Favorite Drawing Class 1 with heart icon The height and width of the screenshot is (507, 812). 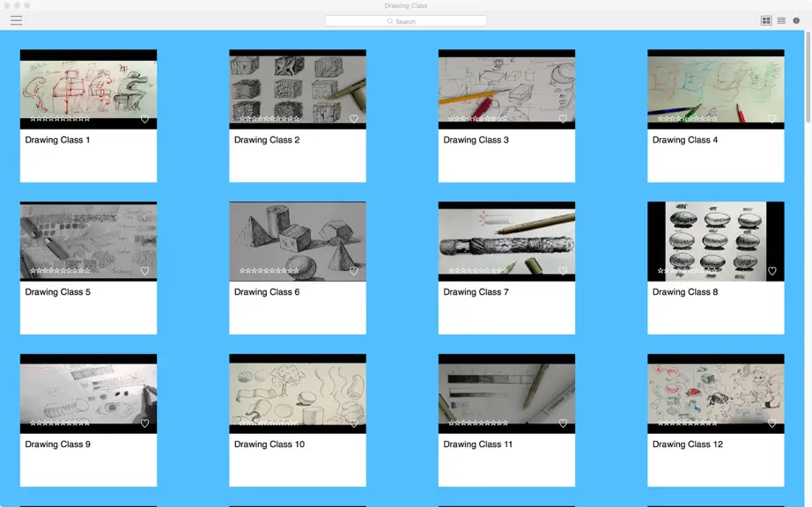144,119
